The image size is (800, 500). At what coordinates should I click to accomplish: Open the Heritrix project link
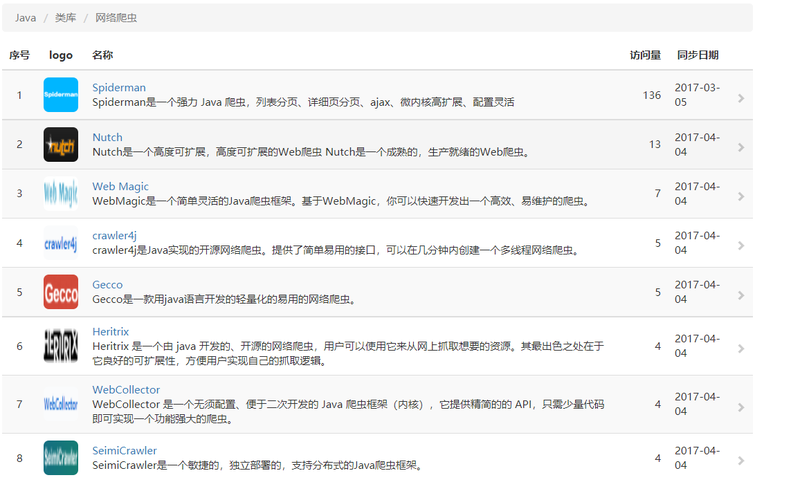tap(110, 332)
